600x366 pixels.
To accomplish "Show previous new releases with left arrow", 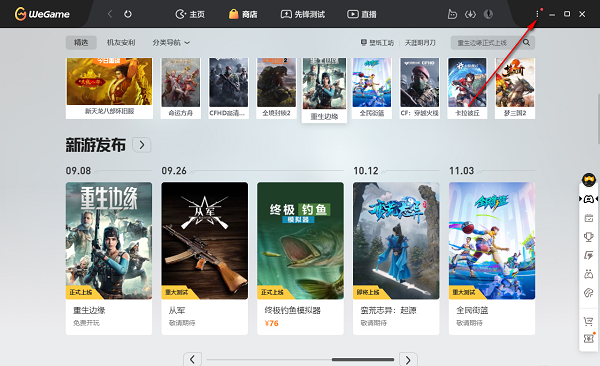I will click(192, 359).
